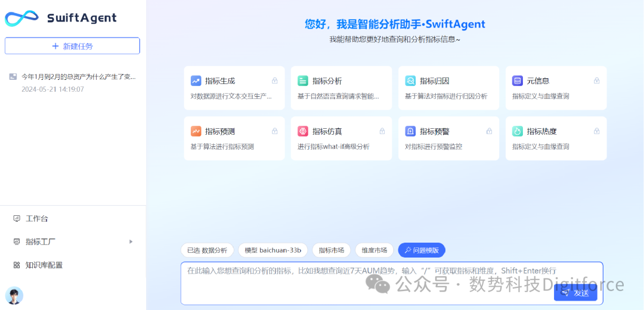
Task: Click the 指标热度 flame icon
Action: [518, 131]
